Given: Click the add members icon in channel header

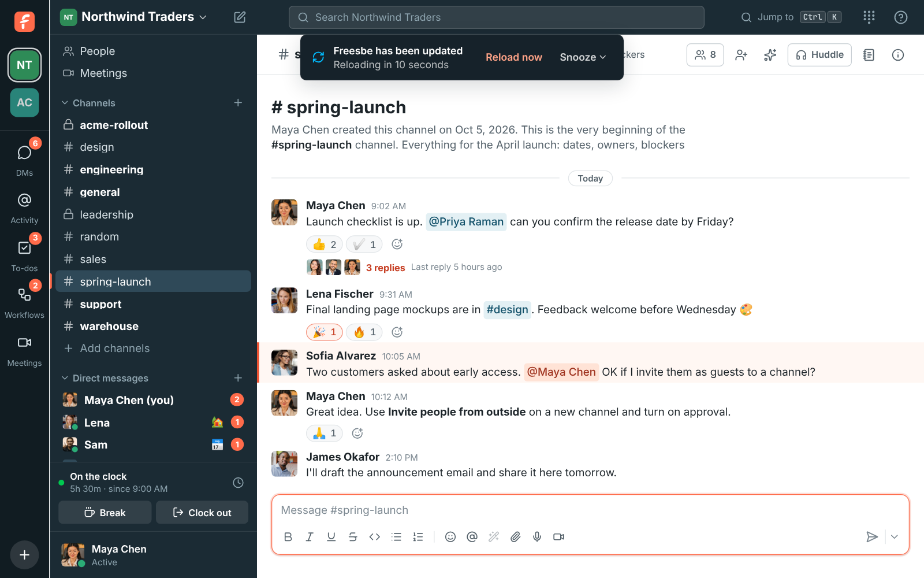Looking at the screenshot, I should (742, 55).
